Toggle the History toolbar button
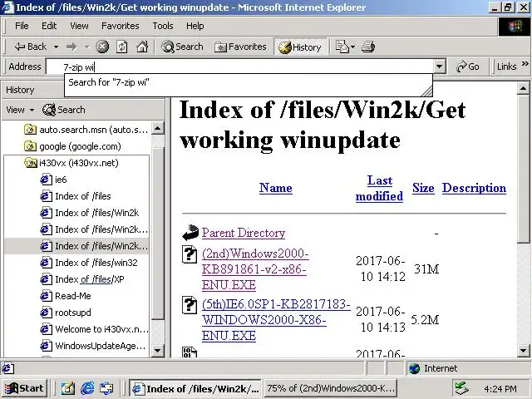Screen dimensions: 532x399 point(299,47)
